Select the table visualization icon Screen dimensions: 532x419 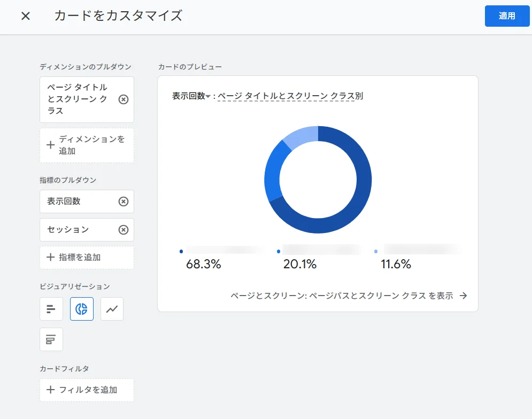click(51, 339)
